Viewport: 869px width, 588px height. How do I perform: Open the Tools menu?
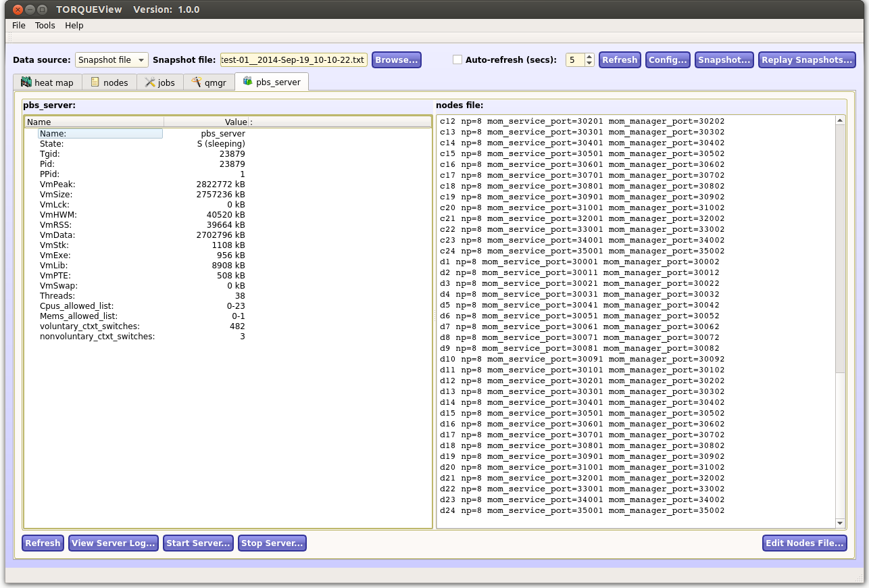(45, 26)
